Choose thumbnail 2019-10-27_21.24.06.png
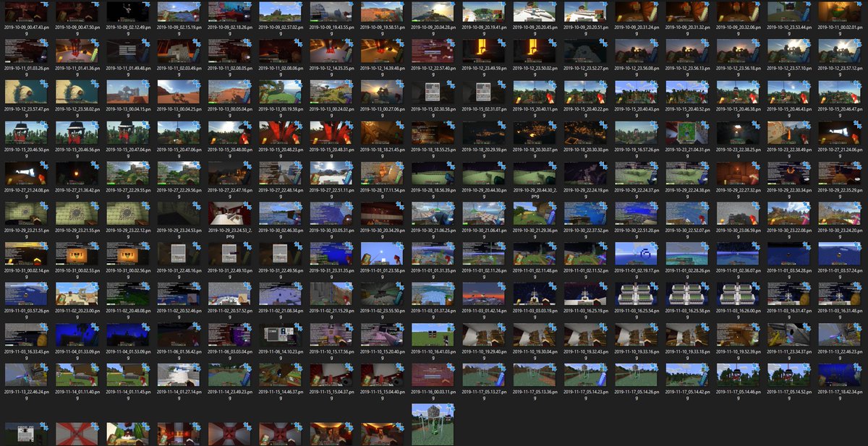This screenshot has height=446, width=868. coord(840,132)
